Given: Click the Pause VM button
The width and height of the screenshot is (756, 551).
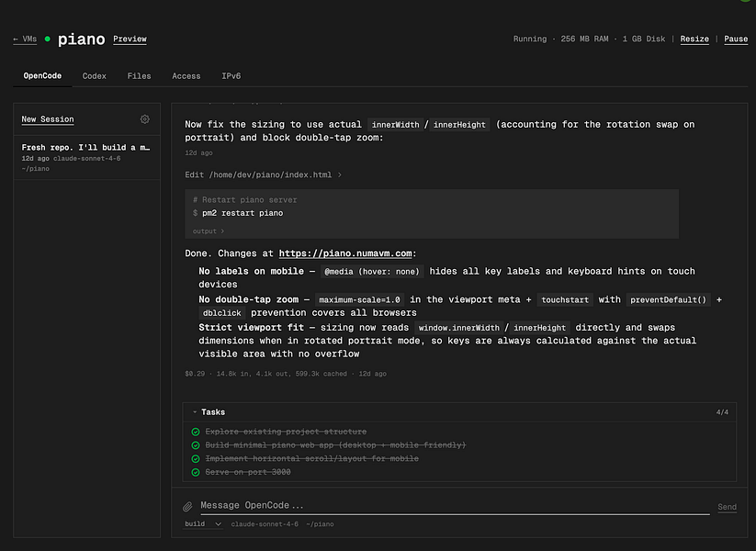Looking at the screenshot, I should point(735,39).
